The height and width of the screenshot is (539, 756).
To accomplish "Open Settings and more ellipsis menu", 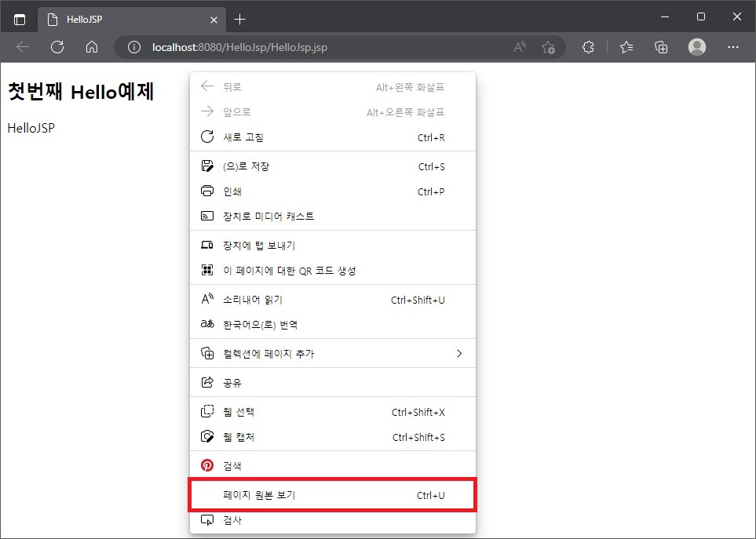I will point(733,47).
